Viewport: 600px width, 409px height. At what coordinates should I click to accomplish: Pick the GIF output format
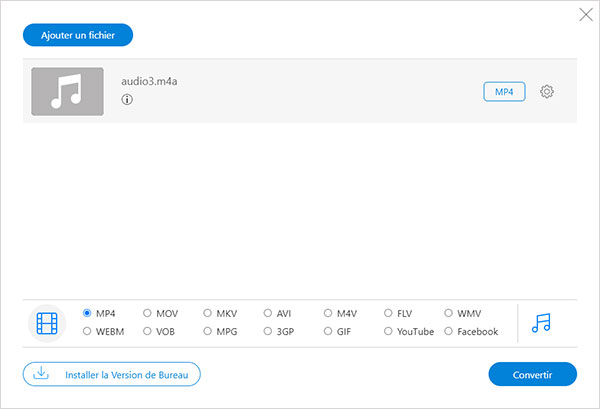point(329,331)
